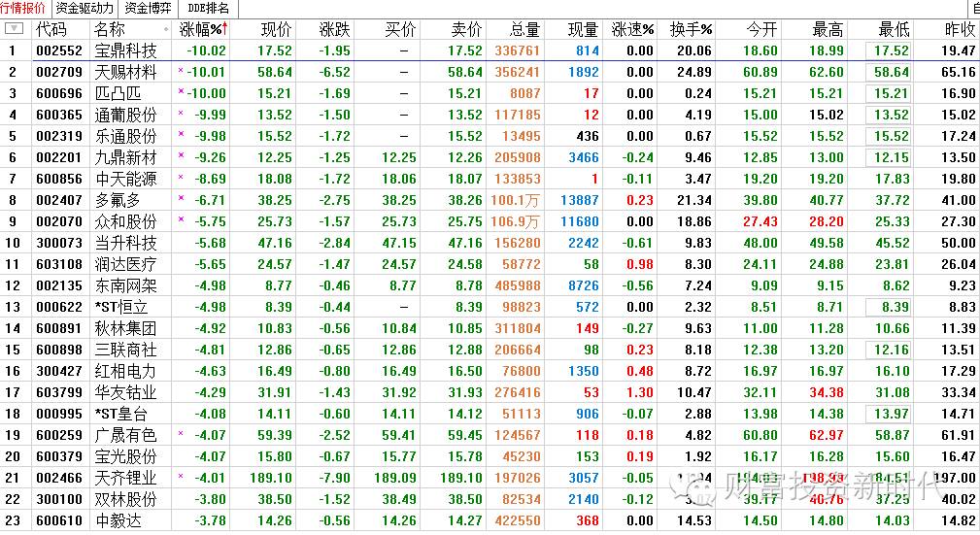Click the x marker beside 广晟有色
980x535 pixels.
click(181, 433)
